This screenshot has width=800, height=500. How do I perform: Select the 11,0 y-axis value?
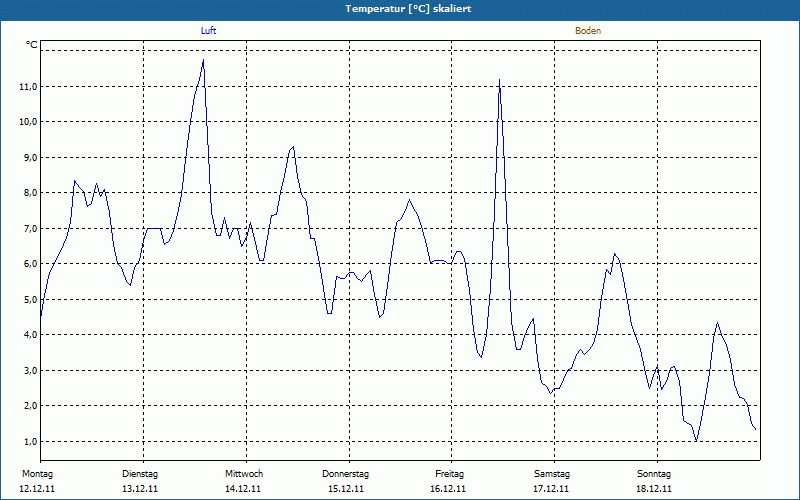click(x=28, y=87)
